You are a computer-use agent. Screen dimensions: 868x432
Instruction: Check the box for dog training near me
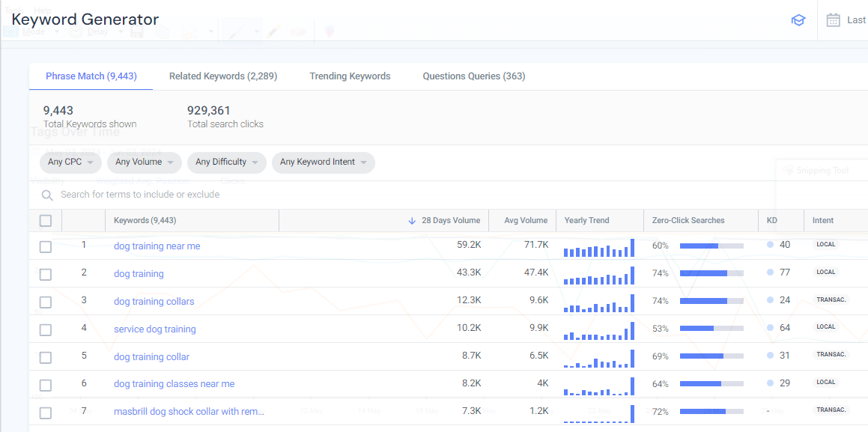(46, 246)
